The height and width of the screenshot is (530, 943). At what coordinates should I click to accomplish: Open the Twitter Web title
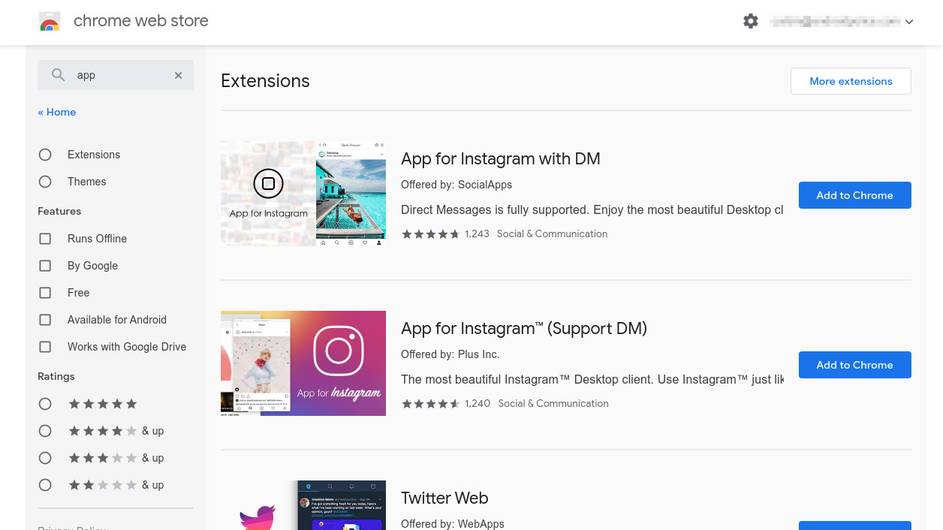(444, 498)
